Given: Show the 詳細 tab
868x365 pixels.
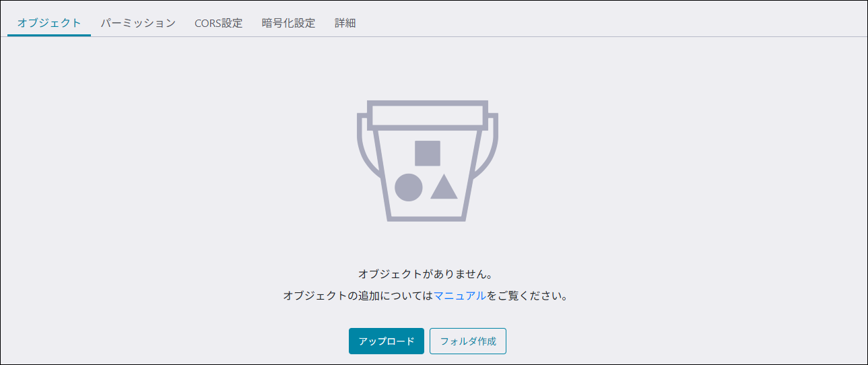Looking at the screenshot, I should coord(345,23).
